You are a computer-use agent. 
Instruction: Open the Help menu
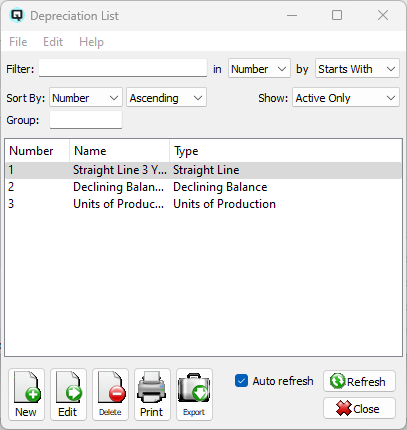(91, 42)
